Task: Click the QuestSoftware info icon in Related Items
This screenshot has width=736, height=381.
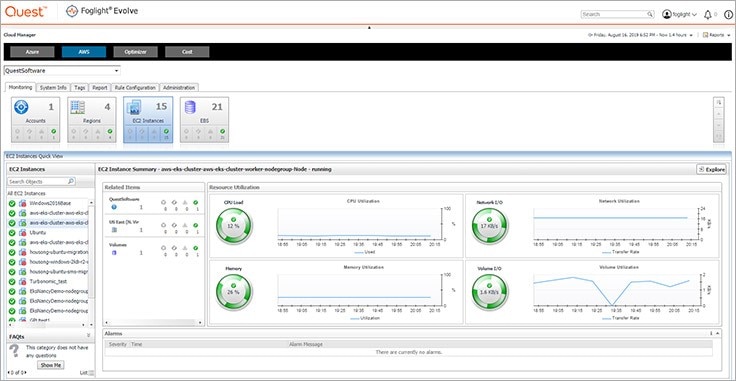Action: [114, 207]
